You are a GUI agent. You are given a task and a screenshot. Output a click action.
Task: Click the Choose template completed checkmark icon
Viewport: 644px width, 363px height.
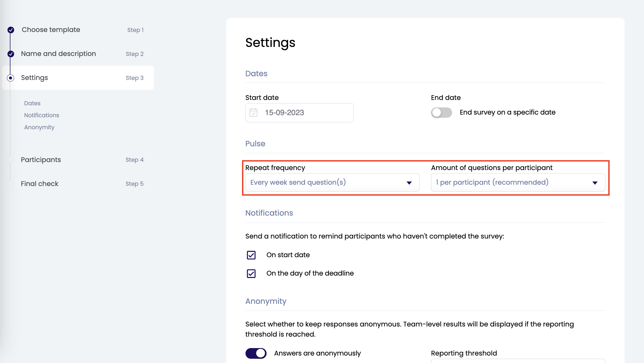(x=11, y=30)
